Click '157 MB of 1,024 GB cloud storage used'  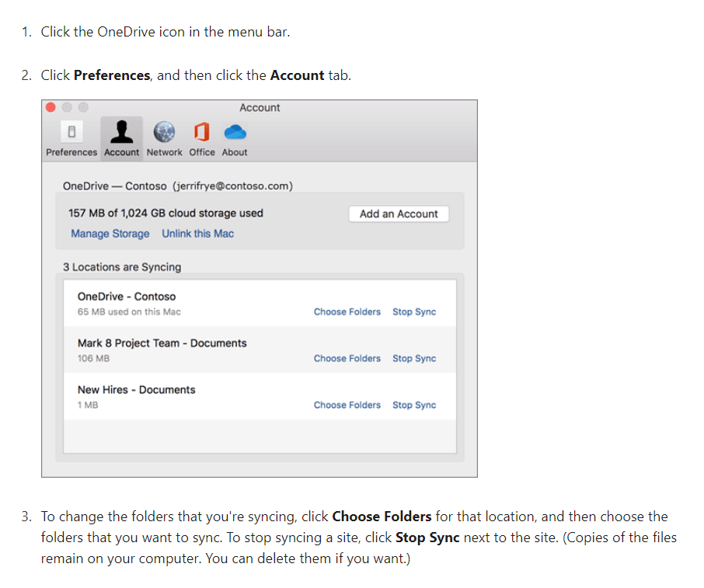point(166,213)
